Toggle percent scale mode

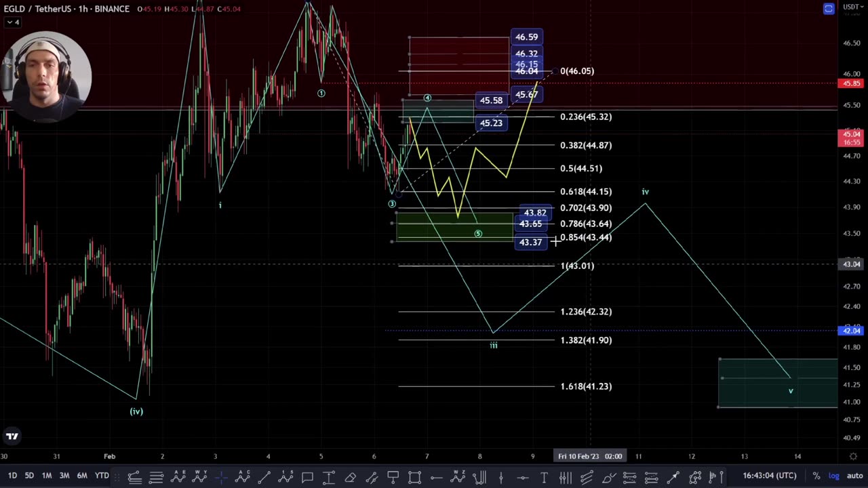816,476
